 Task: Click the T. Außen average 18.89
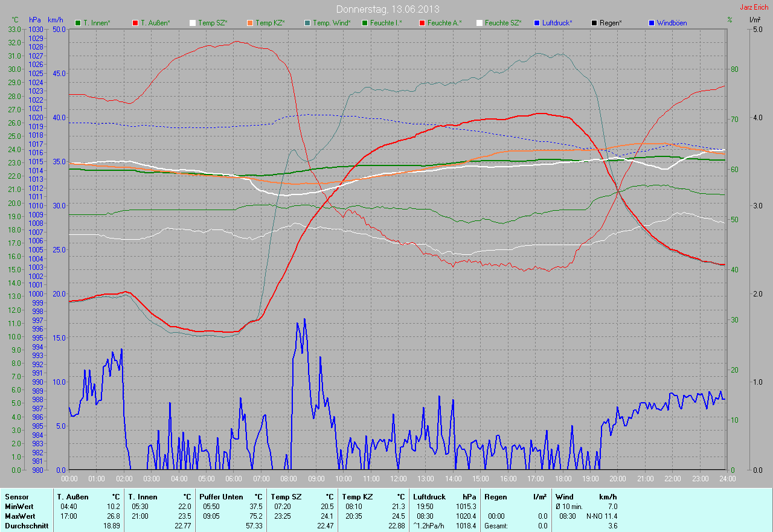[x=112, y=526]
